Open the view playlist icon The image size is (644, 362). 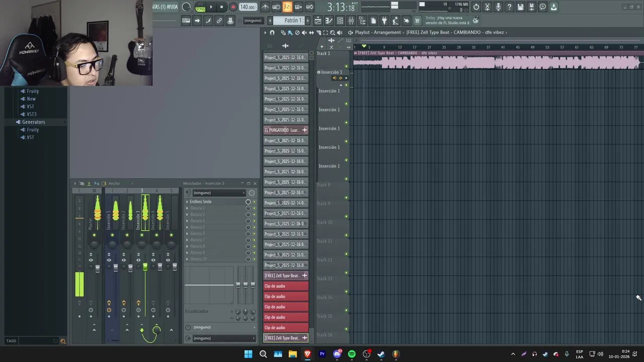point(318,21)
